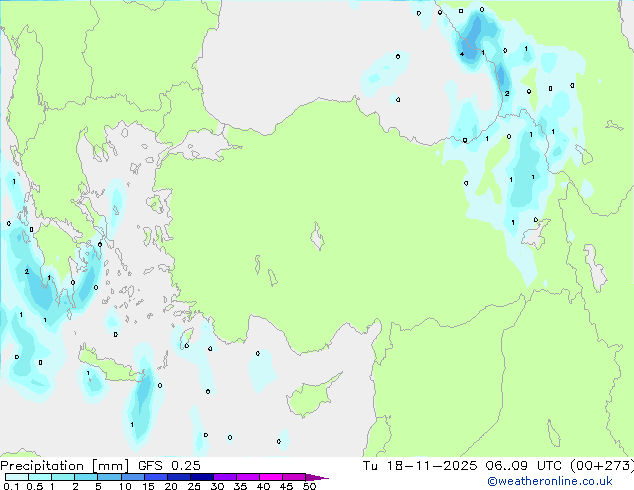
Task: Click the "18-11-2025" forecast date
Action: click(x=431, y=466)
